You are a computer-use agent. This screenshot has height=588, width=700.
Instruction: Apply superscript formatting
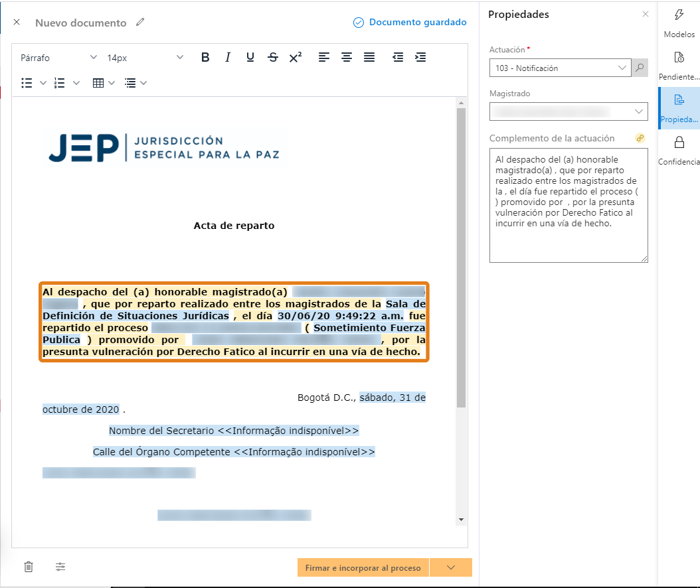tap(296, 58)
